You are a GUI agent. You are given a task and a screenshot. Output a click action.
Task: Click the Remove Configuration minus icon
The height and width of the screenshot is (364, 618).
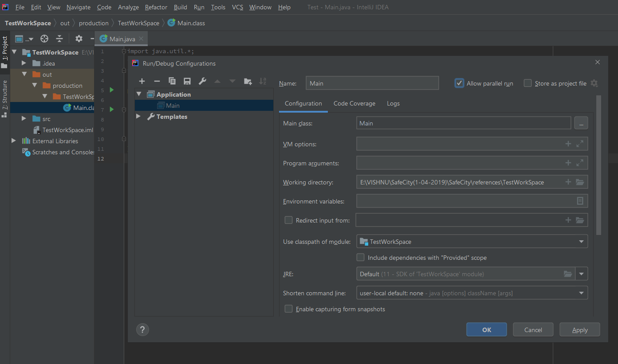[x=157, y=81]
